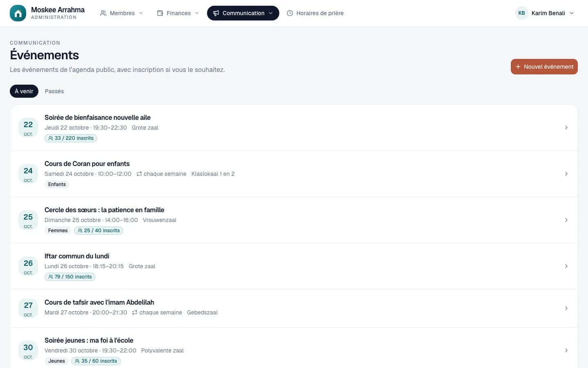Click the Moskee Arrahma home logo icon
Screen dimensions: 588x368
coord(18,13)
